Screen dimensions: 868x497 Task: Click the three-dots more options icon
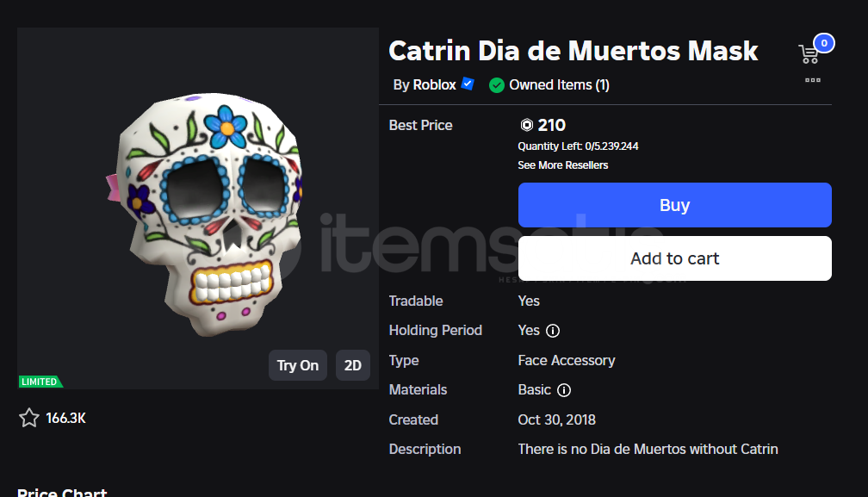point(813,80)
